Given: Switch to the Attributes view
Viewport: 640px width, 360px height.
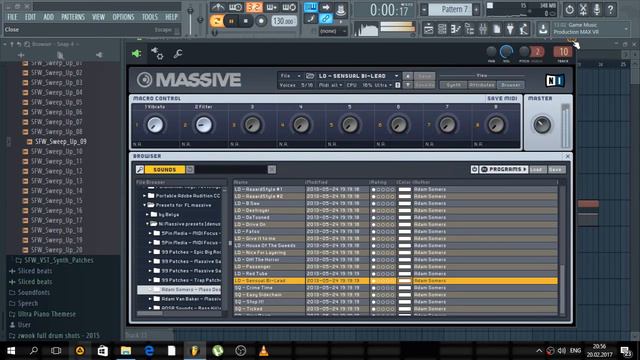Looking at the screenshot, I should 482,85.
